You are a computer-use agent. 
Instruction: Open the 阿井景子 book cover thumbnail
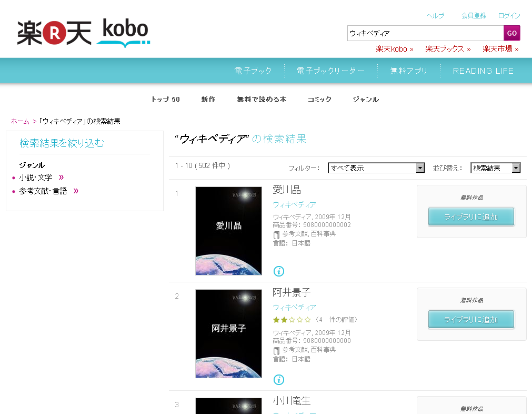(x=228, y=333)
